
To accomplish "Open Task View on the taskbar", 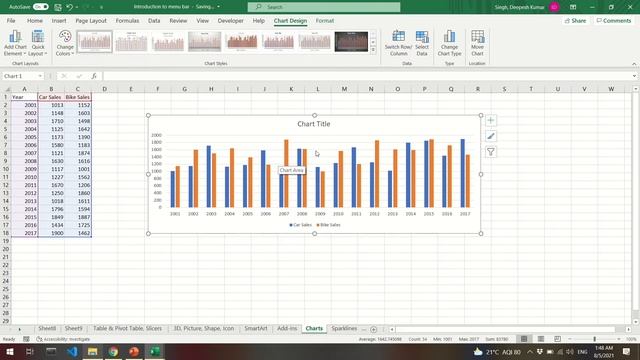I will click(x=30, y=351).
